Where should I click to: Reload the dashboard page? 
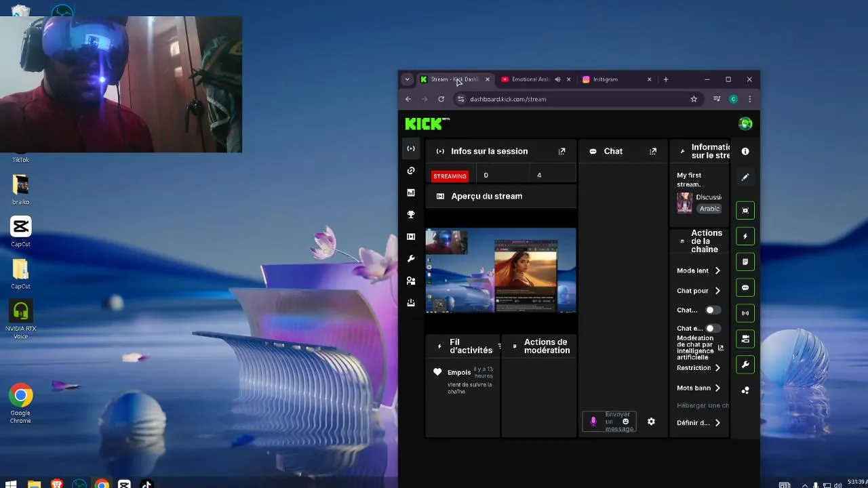(x=441, y=99)
